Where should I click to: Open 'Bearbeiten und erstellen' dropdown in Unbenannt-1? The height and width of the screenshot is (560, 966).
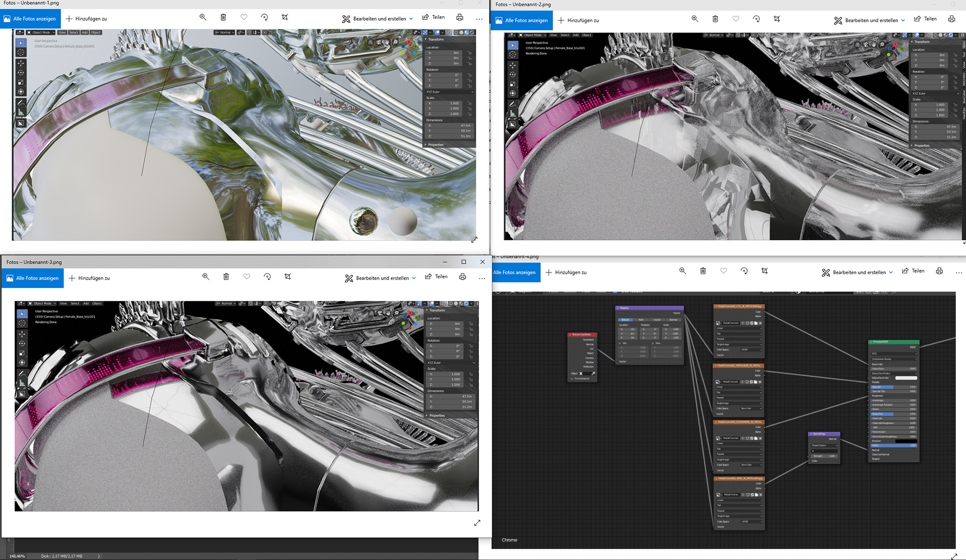378,19
